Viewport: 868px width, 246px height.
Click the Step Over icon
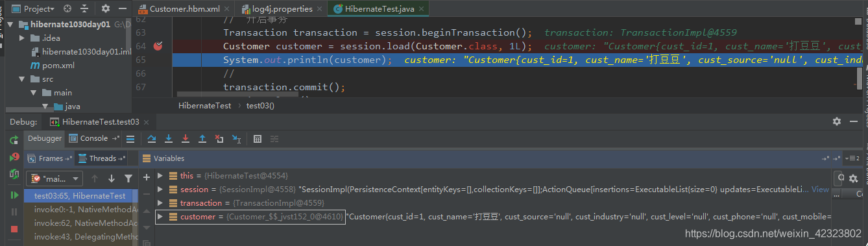click(x=152, y=139)
